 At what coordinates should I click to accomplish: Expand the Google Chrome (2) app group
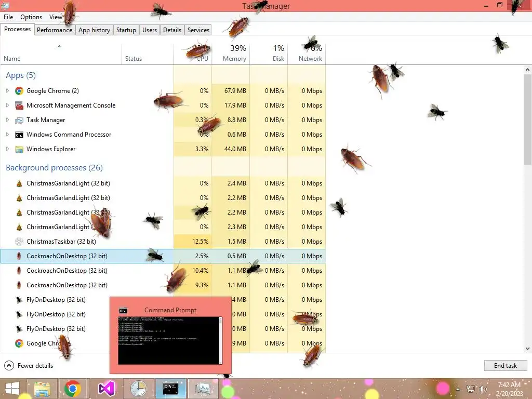pos(7,91)
